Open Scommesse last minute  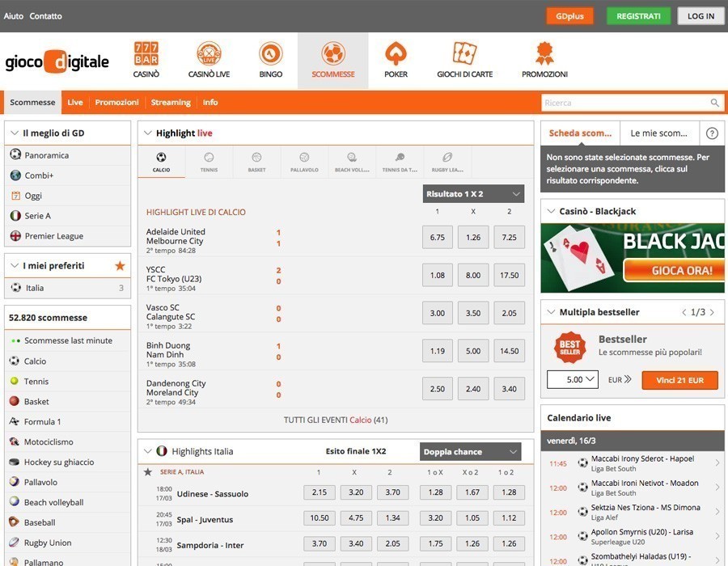[x=68, y=340]
